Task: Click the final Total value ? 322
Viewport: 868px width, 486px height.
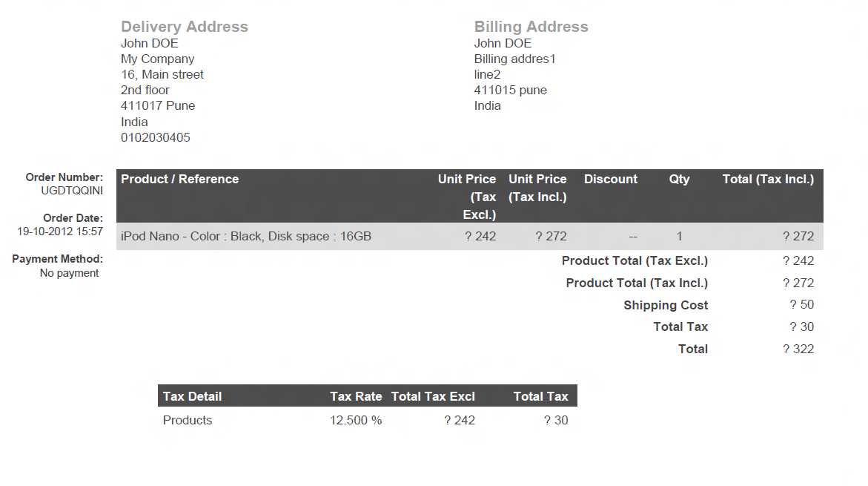Action: point(798,349)
